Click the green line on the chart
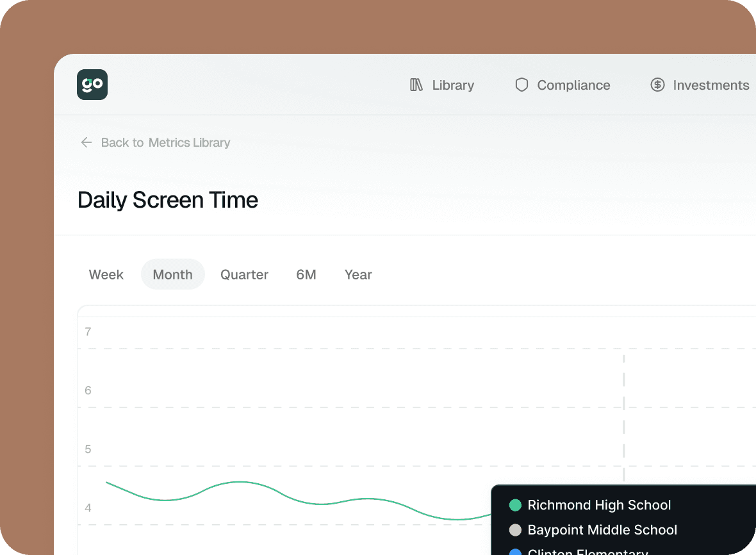 point(299,500)
